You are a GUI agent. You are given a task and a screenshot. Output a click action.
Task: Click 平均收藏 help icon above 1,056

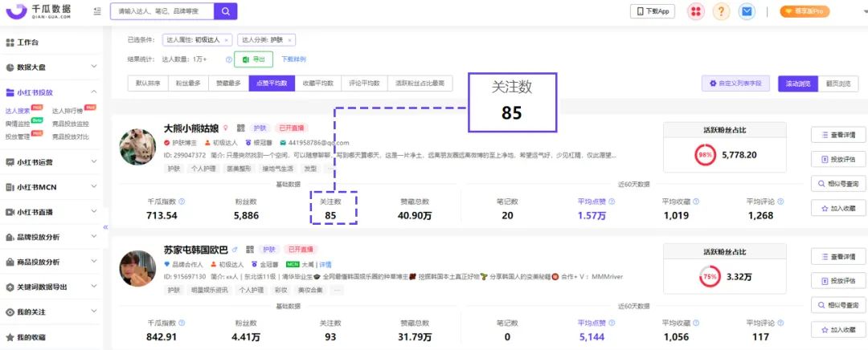[696, 323]
